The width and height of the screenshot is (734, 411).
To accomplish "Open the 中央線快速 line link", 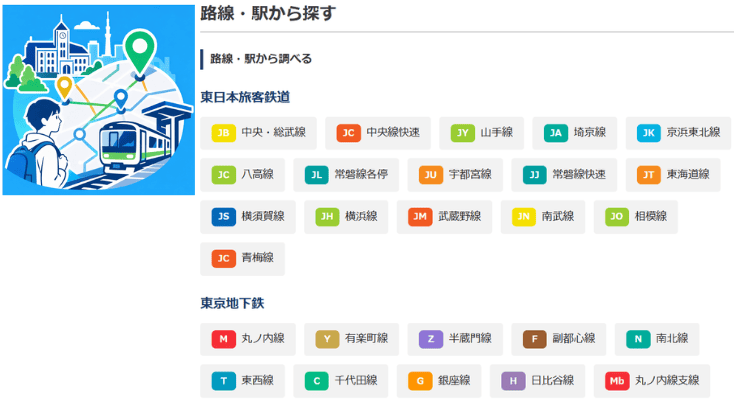I will point(378,133).
